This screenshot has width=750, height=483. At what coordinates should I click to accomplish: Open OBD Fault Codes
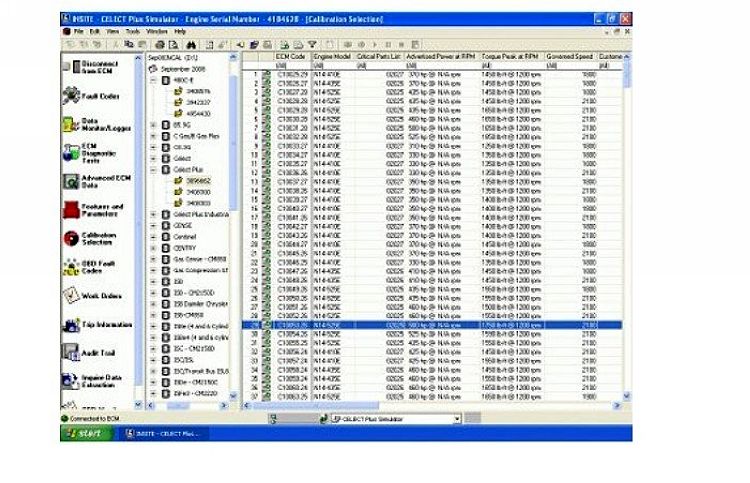(89, 267)
